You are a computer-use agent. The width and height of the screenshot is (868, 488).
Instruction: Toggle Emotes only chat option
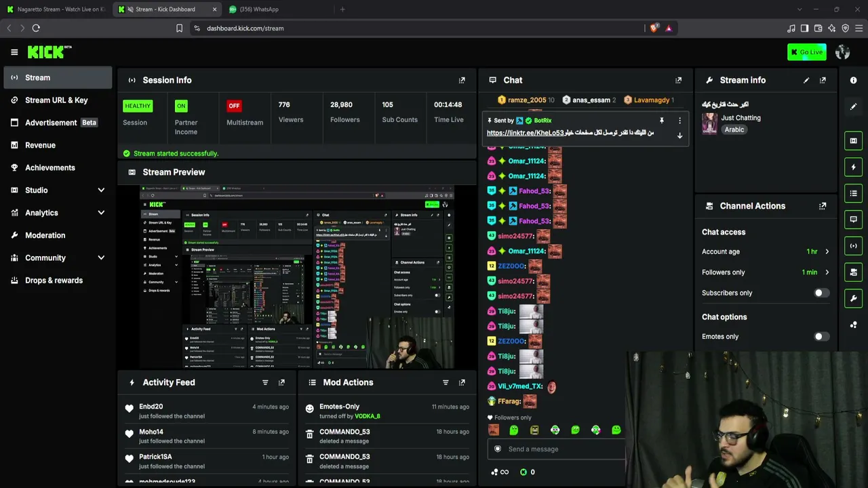[821, 337]
